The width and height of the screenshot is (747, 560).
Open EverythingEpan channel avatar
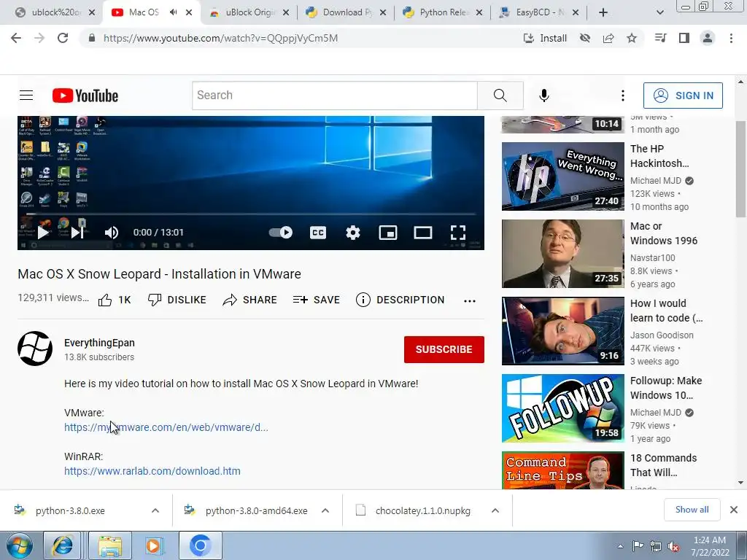click(x=35, y=349)
